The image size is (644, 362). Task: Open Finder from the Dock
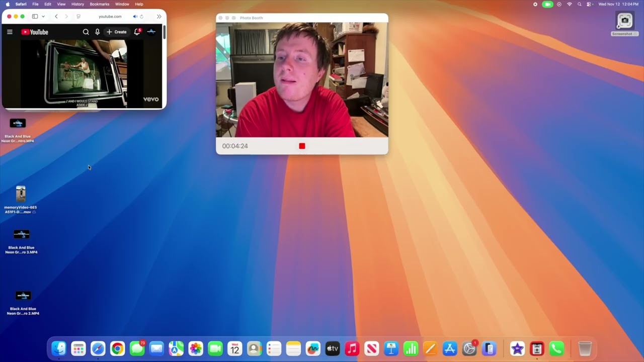[59, 348]
